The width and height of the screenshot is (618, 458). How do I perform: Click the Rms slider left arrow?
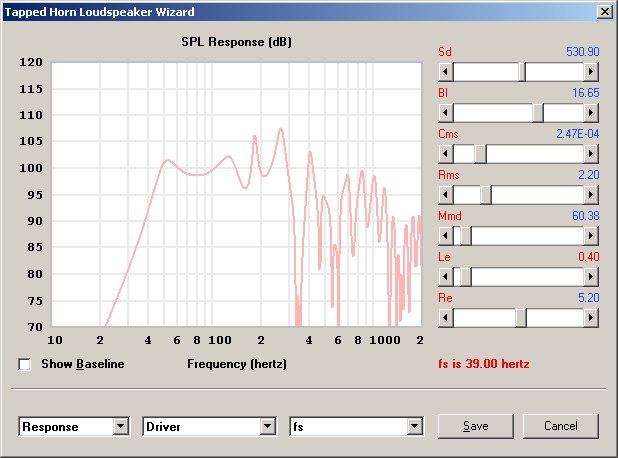(x=446, y=195)
